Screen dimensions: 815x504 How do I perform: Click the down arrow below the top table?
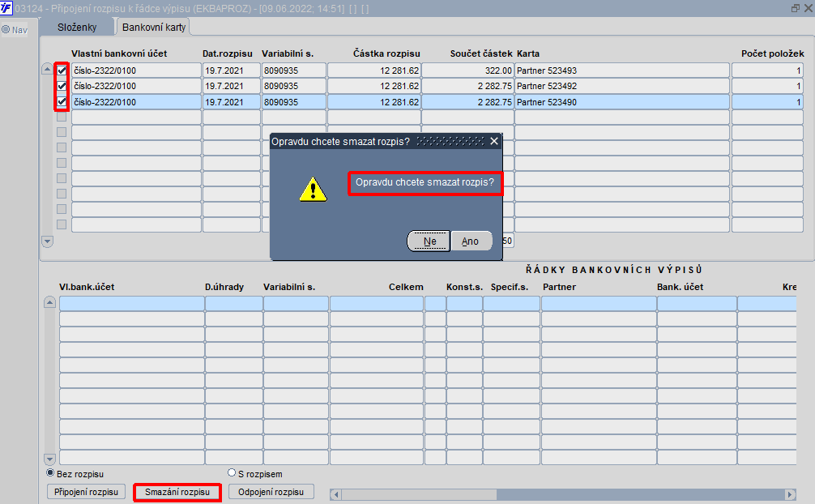[47, 241]
